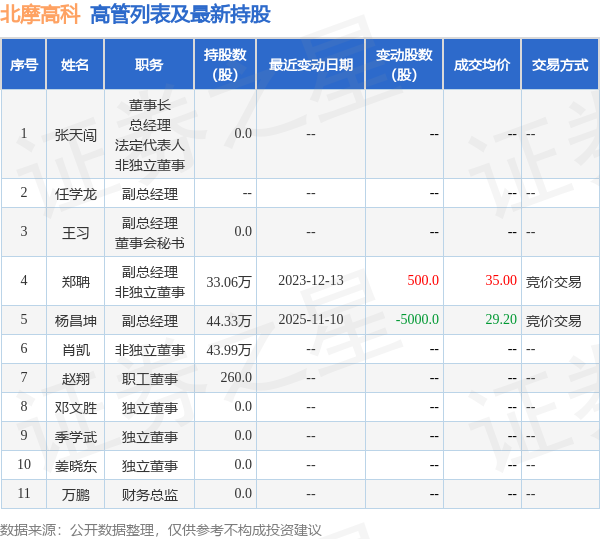Screen dimensions: 600x539
Task: Click 独立董事 position of 邓文胜
Action: [150, 408]
